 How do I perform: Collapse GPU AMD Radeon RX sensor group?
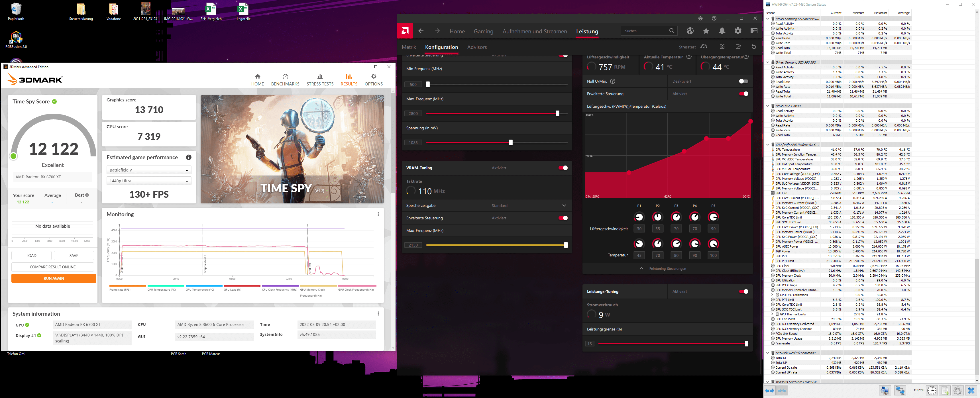tap(768, 145)
